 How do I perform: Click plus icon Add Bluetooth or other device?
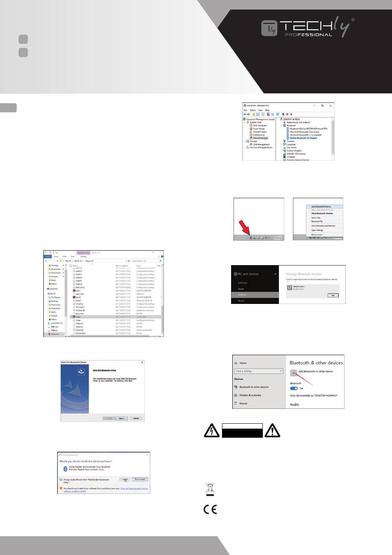point(294,372)
